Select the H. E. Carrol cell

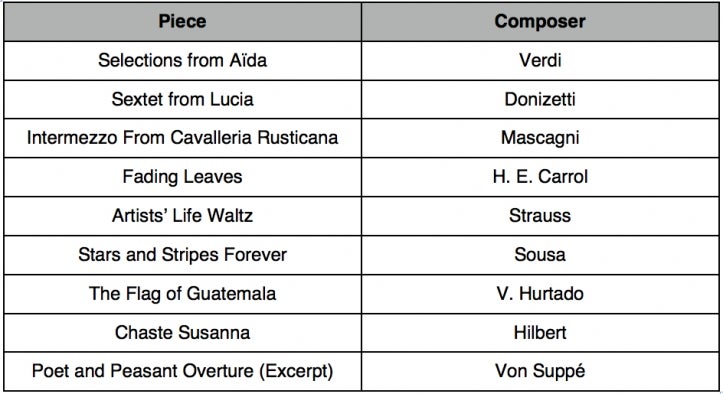pyautogui.click(x=540, y=177)
